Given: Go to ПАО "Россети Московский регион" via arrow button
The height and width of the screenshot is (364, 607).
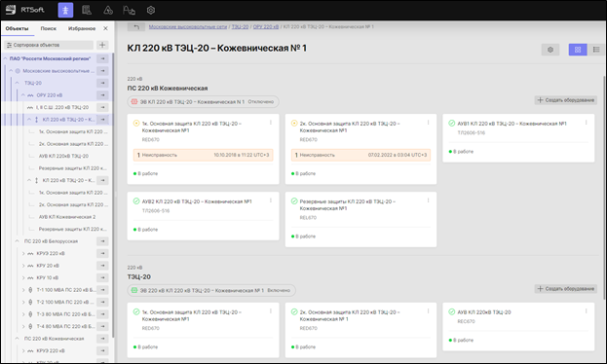Looking at the screenshot, I should point(102,58).
